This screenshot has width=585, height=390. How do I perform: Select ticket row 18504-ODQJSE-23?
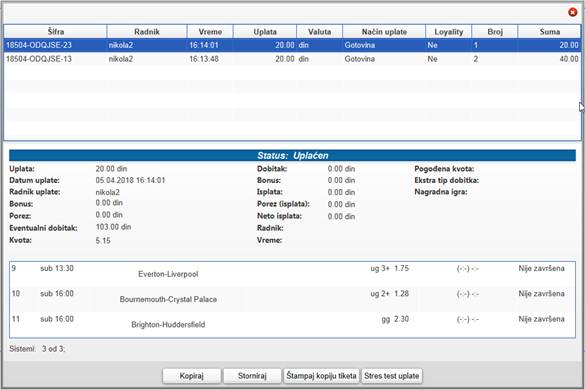point(292,45)
